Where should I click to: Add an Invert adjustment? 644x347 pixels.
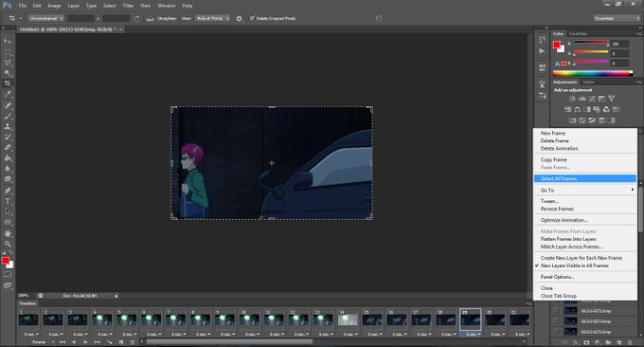573,120
